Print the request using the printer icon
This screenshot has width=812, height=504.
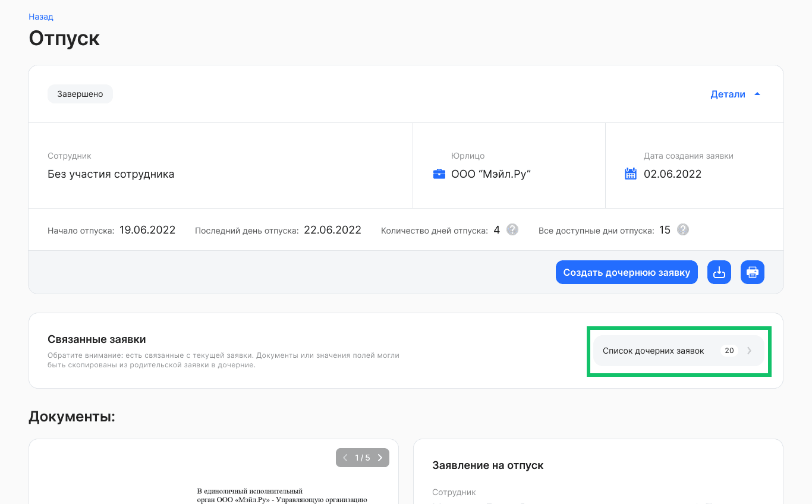[753, 272]
